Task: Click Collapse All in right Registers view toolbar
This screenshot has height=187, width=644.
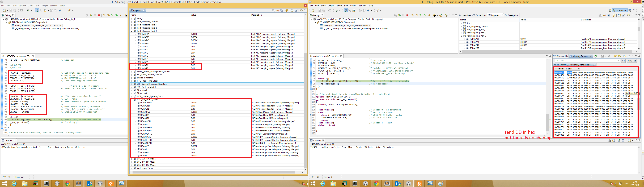Action: (609, 15)
